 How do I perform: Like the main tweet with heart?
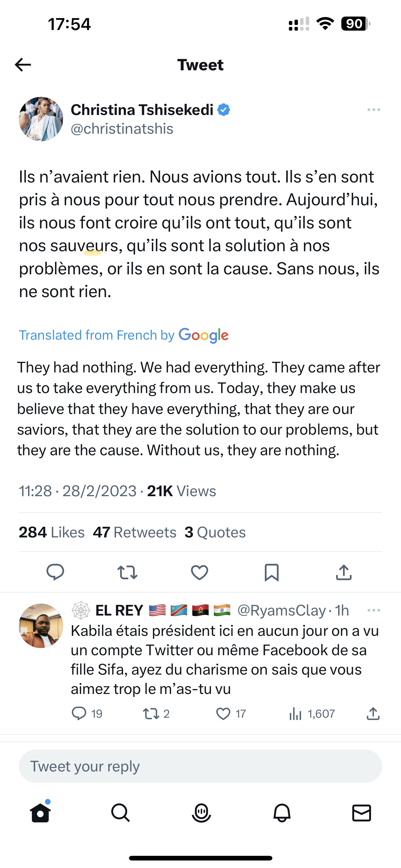pyautogui.click(x=199, y=572)
